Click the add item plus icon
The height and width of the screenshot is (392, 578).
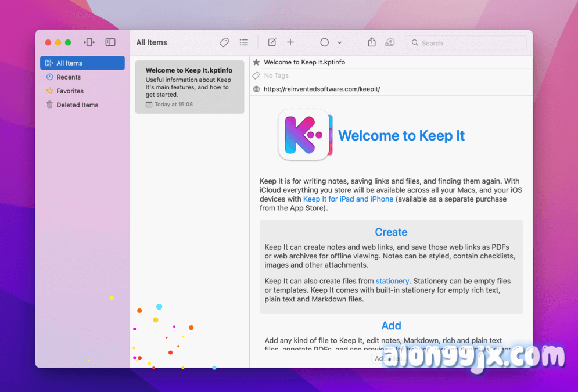click(290, 42)
